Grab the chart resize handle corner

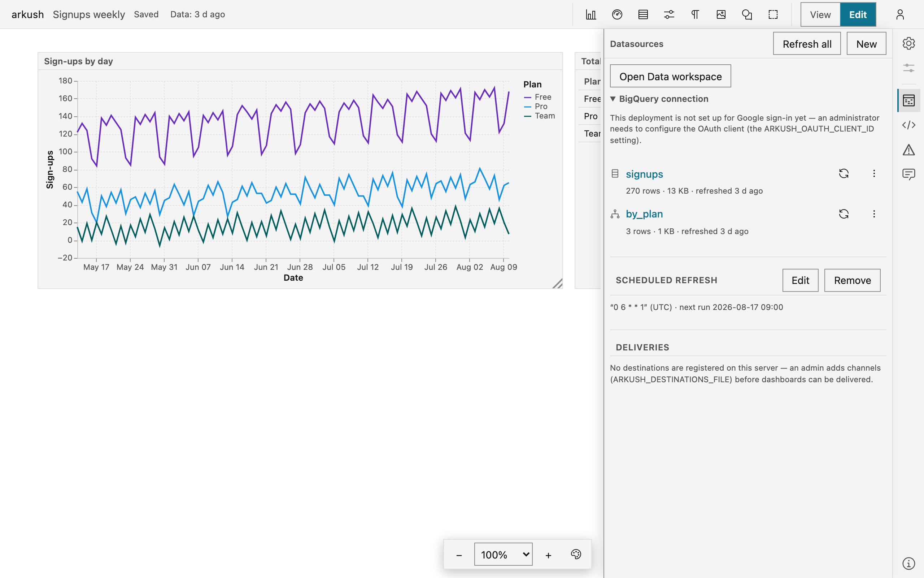pyautogui.click(x=557, y=283)
